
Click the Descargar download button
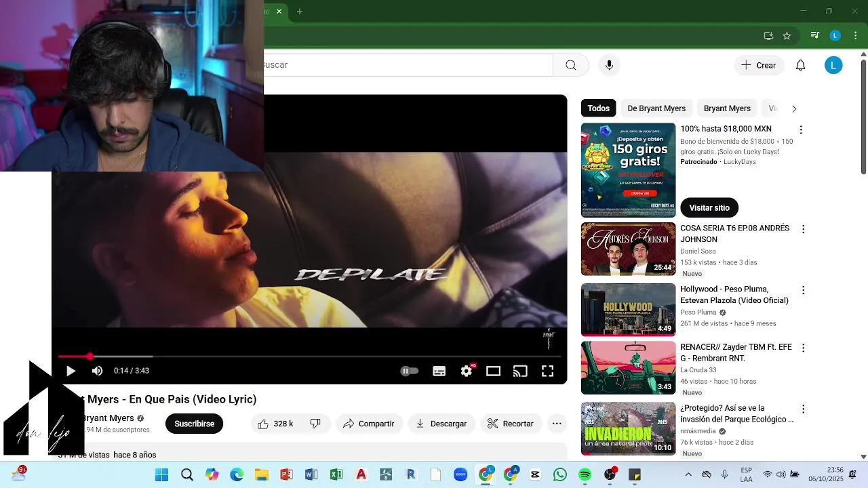point(441,424)
